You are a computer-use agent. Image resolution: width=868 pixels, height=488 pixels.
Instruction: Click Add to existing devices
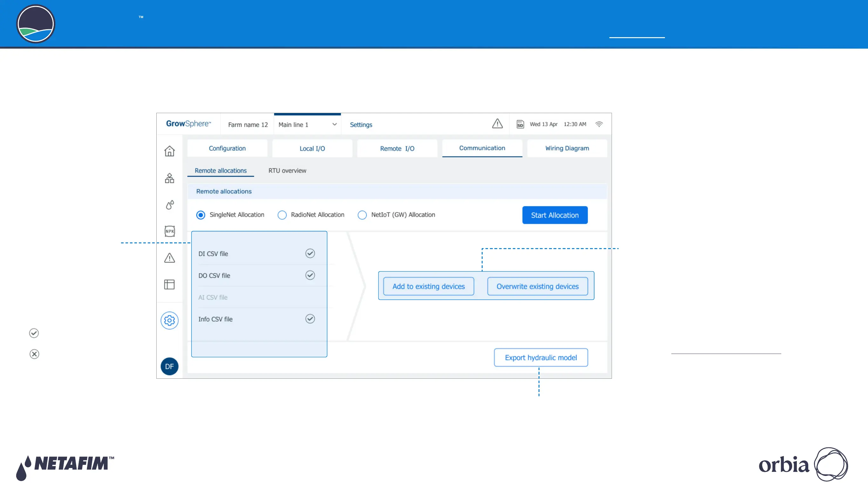428,287
